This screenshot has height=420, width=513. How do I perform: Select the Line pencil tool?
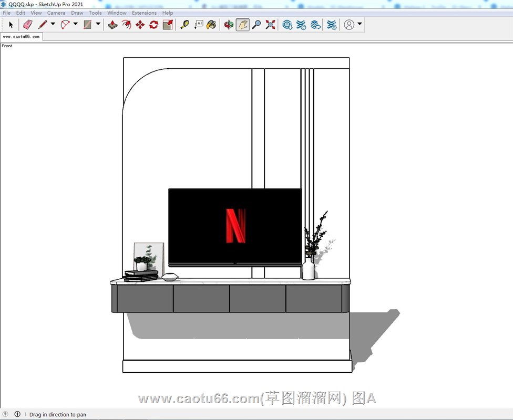click(x=43, y=25)
